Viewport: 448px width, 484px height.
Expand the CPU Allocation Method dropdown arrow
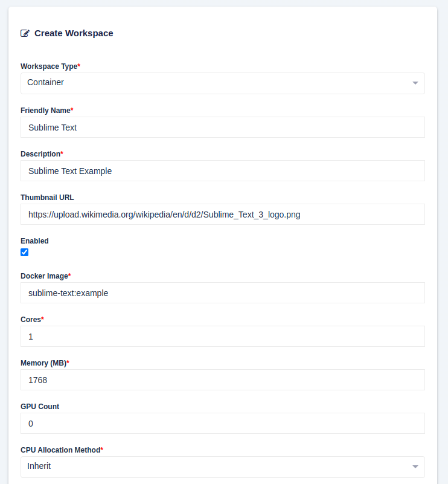415,466
